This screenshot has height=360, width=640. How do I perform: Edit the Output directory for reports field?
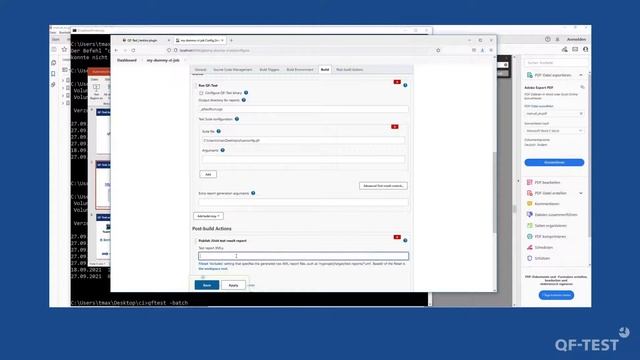(x=303, y=109)
